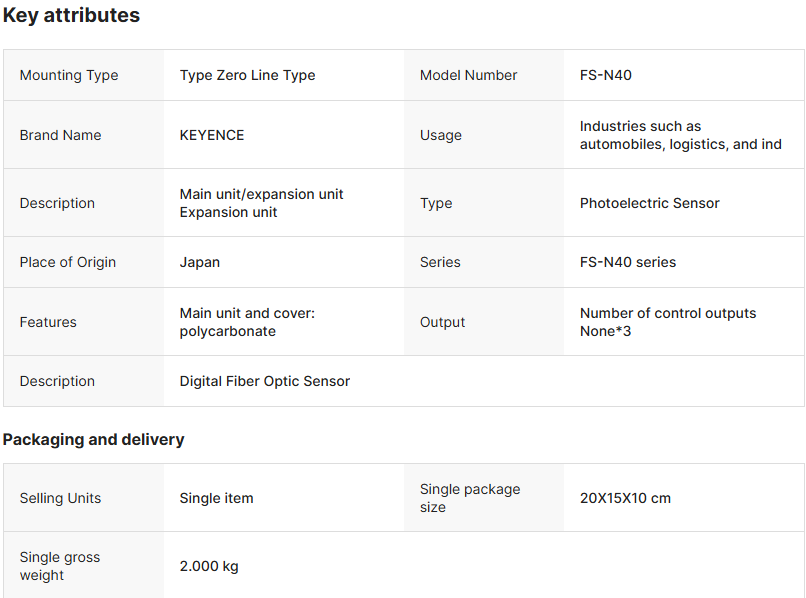The image size is (806, 598).
Task: Click the Number of control outputs value
Action: (667, 322)
